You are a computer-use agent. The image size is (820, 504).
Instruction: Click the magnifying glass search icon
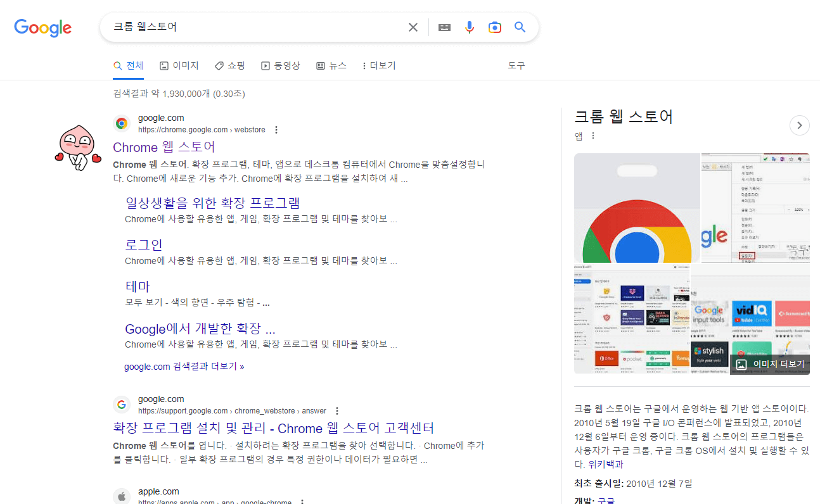519,27
